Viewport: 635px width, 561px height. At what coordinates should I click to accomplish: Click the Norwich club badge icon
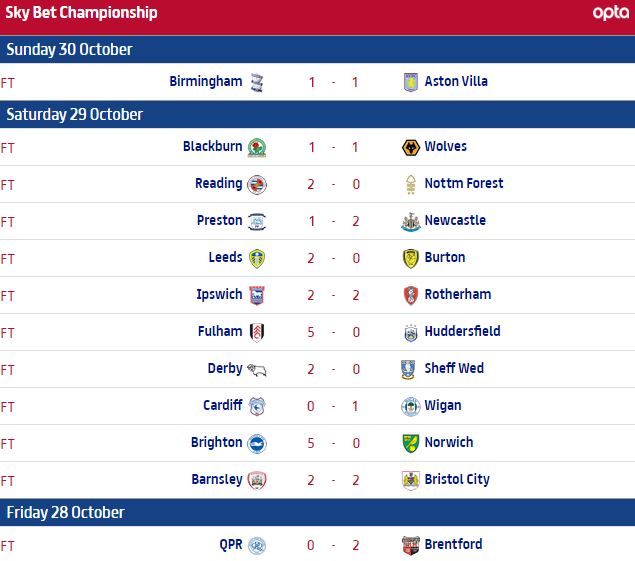(408, 443)
